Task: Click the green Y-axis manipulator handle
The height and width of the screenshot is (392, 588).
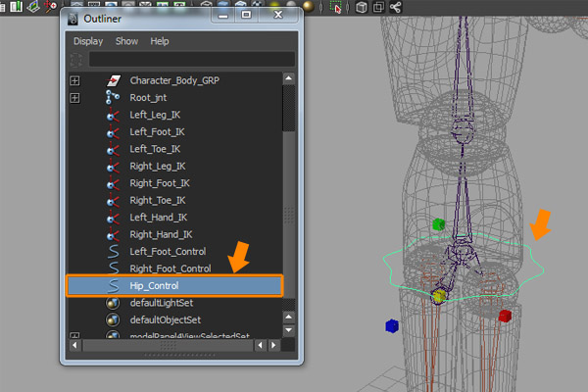Action: click(x=439, y=225)
